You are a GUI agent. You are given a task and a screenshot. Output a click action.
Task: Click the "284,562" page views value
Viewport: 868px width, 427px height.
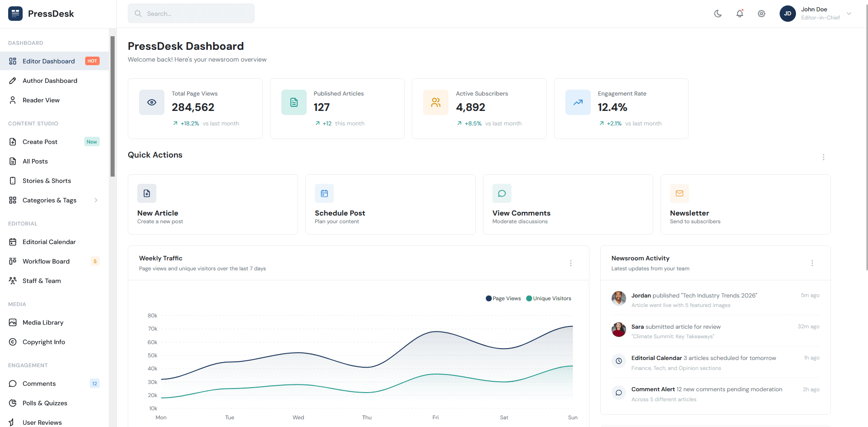(193, 107)
